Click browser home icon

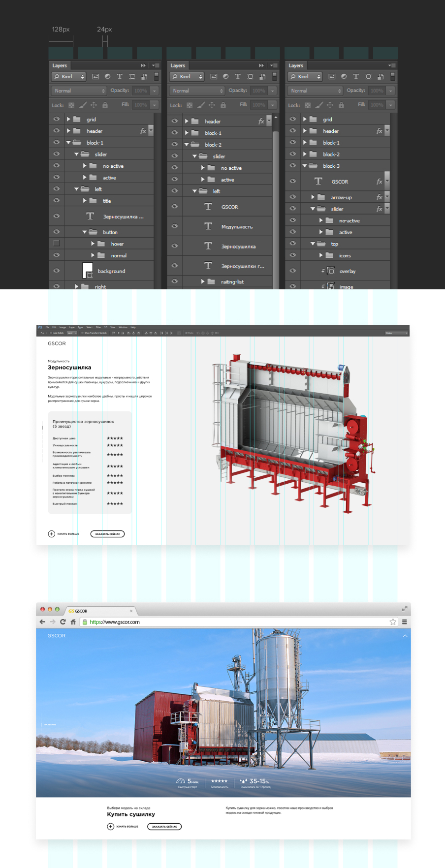(x=73, y=622)
